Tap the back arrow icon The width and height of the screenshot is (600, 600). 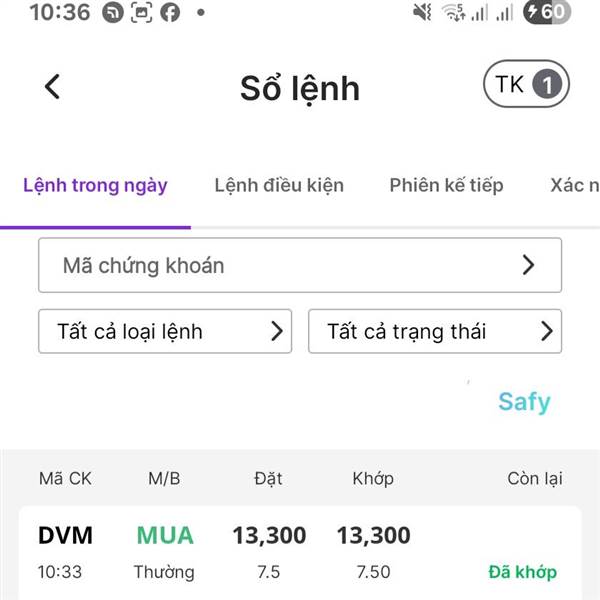coord(52,86)
